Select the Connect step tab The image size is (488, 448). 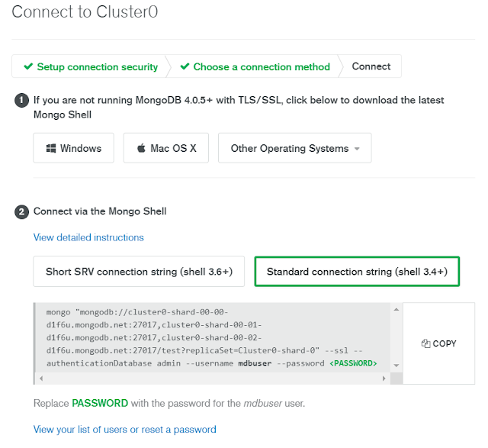[x=371, y=67]
